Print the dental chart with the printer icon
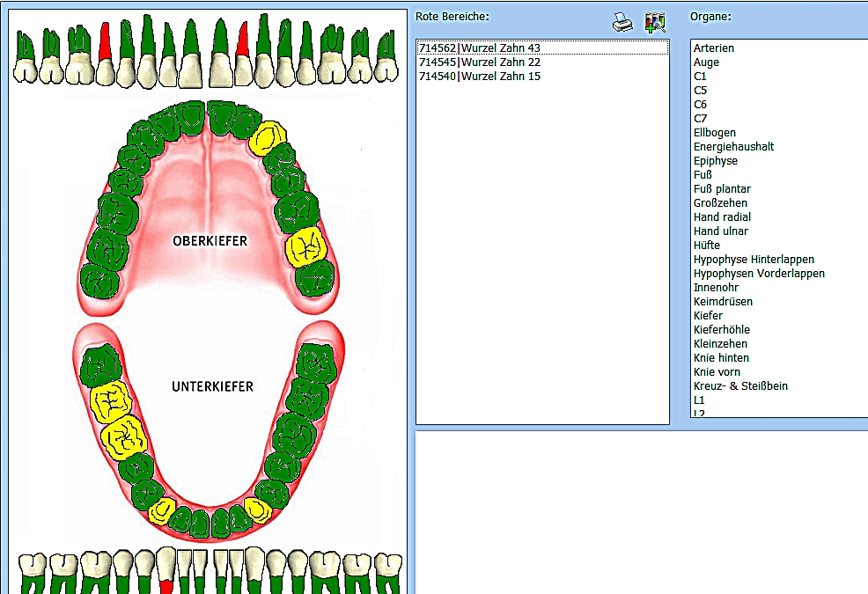The height and width of the screenshot is (594, 868). pos(622,23)
